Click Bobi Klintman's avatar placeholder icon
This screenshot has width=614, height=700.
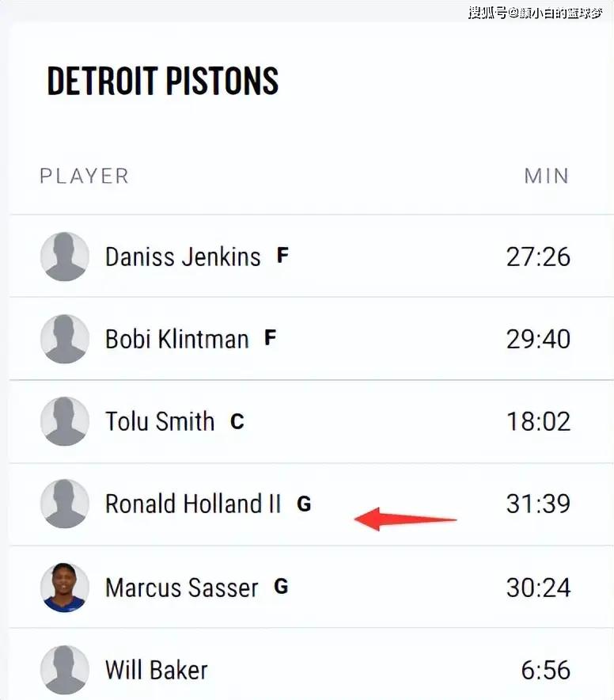tap(64, 339)
